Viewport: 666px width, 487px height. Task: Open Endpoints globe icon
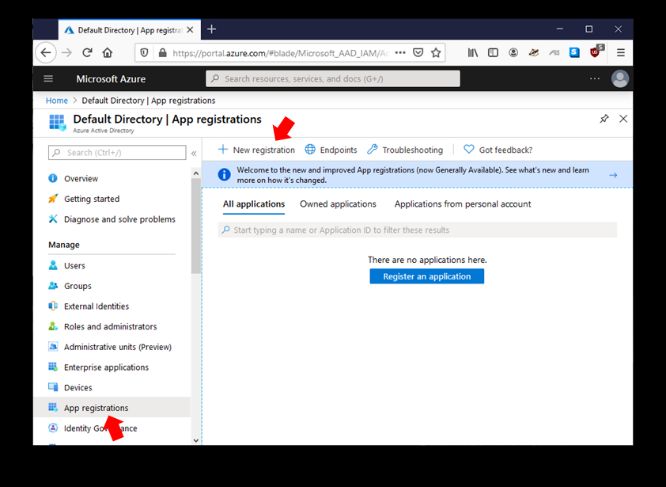[x=310, y=150]
